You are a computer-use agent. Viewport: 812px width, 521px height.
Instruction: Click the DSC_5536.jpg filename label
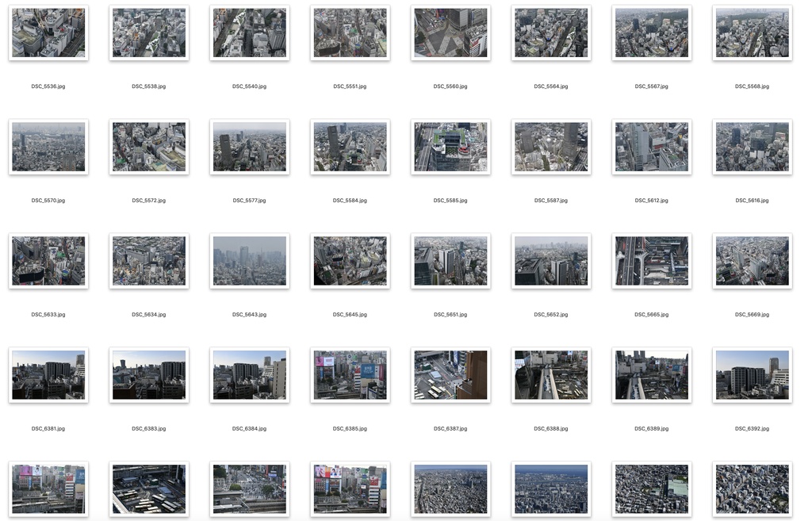click(x=48, y=86)
